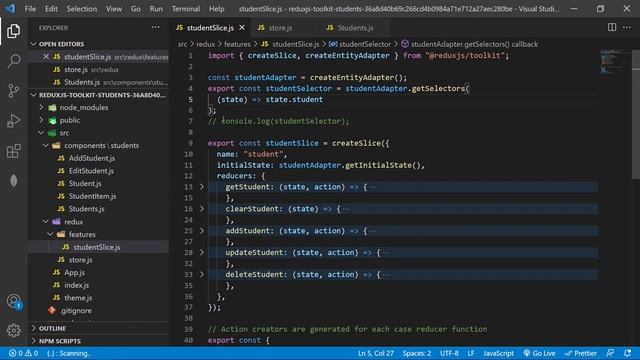Click the errors and warnings status indicator

click(24, 353)
